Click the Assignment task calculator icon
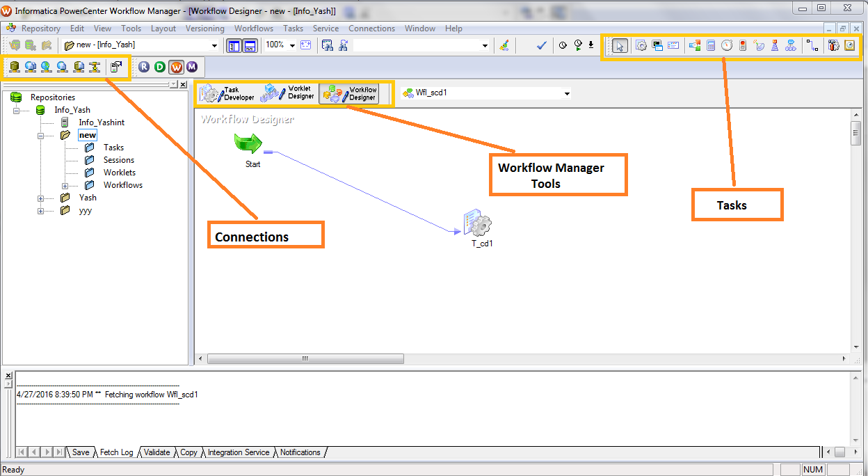The image size is (868, 476). tap(711, 46)
